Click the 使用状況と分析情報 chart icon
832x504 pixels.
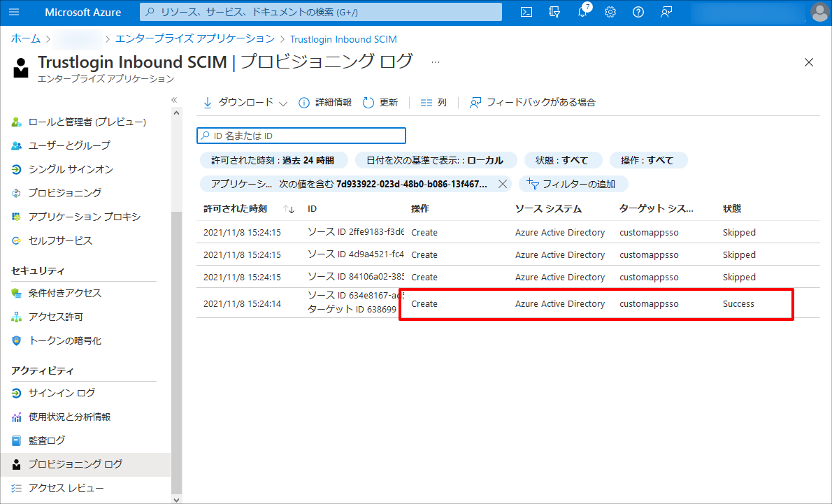(17, 417)
